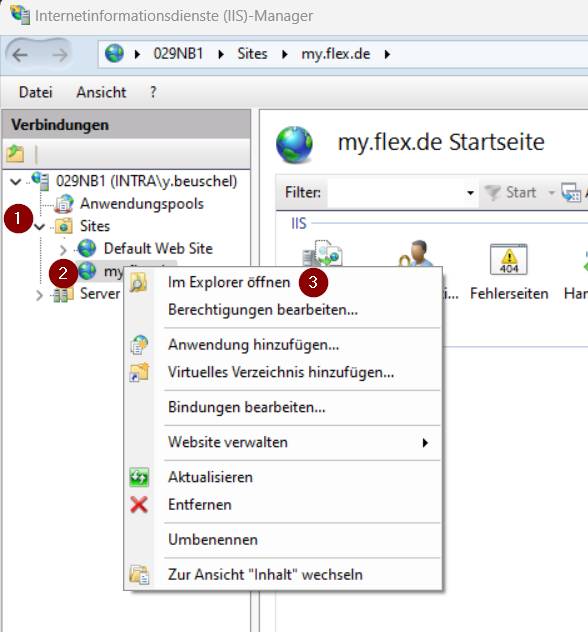Select Bindungen bearbeiten from context menu
Image resolution: width=588 pixels, height=632 pixels.
247,407
